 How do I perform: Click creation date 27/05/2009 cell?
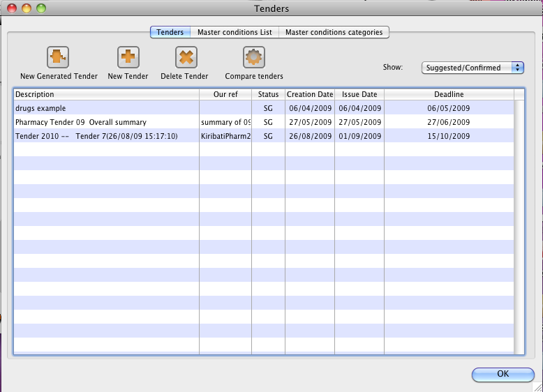pos(311,122)
